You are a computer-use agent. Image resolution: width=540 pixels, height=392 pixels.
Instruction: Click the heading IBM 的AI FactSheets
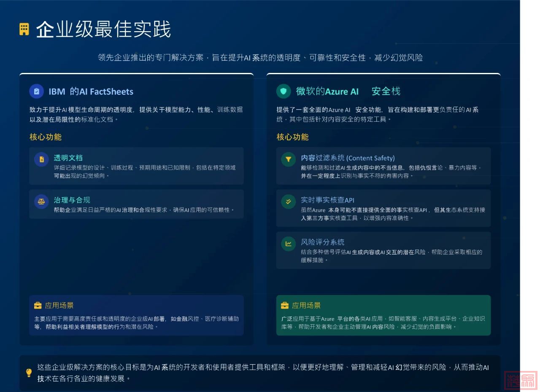click(91, 91)
